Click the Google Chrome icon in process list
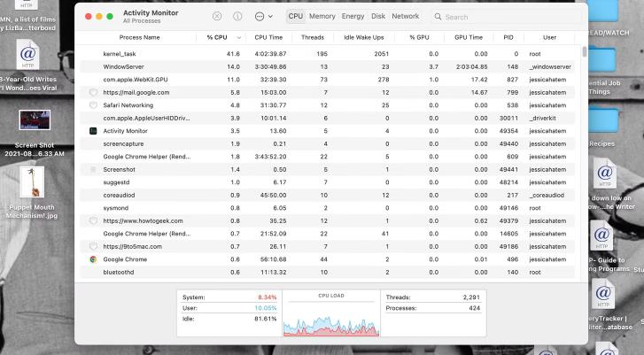The width and height of the screenshot is (644, 355). tap(93, 259)
